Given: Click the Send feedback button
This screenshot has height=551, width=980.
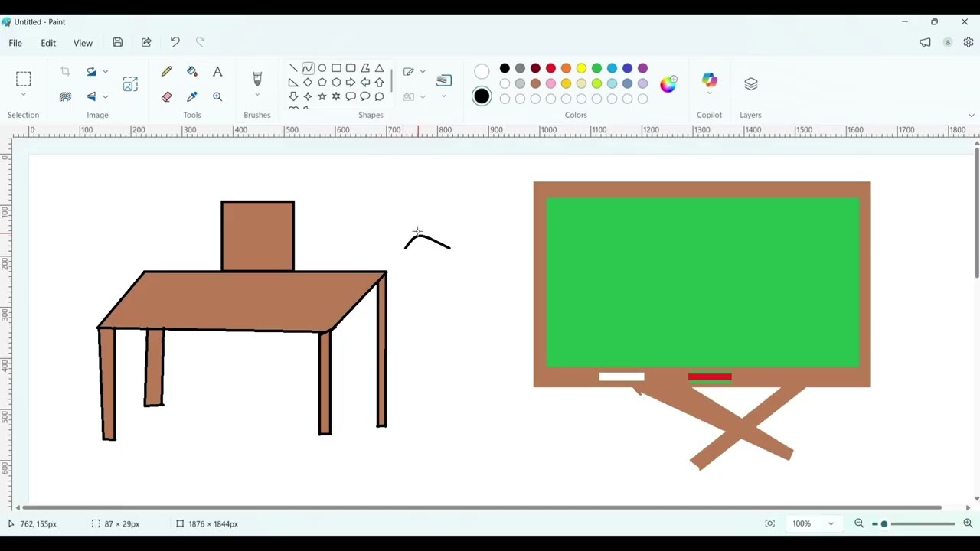Looking at the screenshot, I should [925, 43].
